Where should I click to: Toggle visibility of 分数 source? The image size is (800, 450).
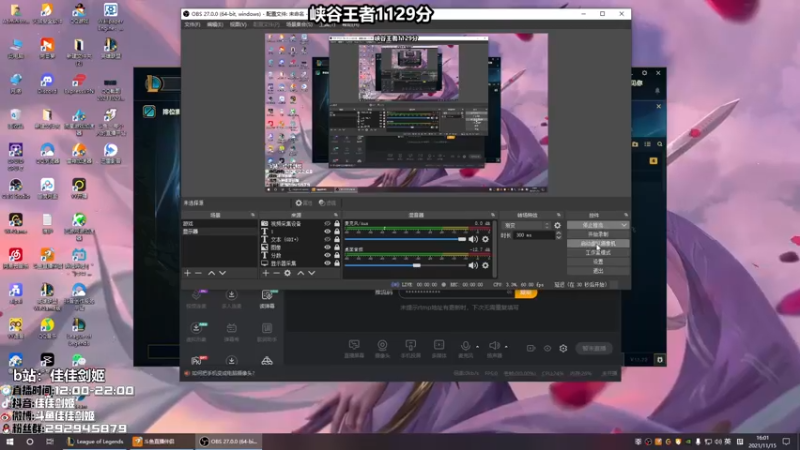327,255
